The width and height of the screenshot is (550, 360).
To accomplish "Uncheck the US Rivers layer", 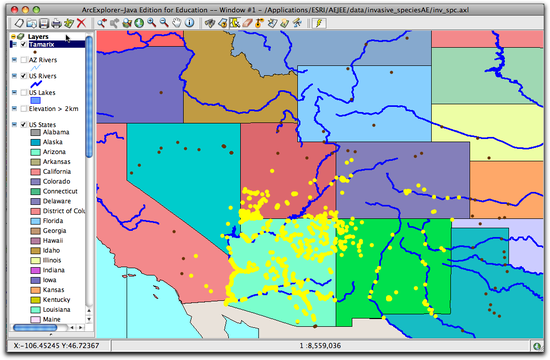I will click(24, 76).
